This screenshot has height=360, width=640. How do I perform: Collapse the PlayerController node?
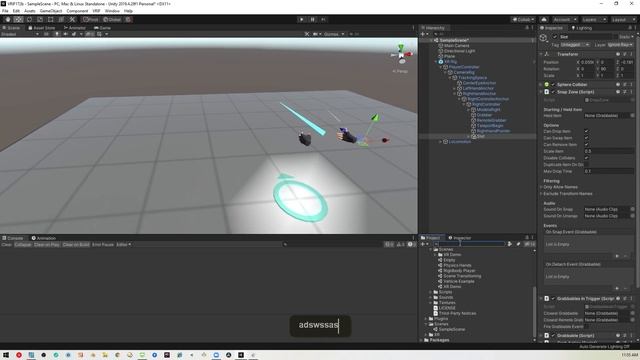click(441, 67)
